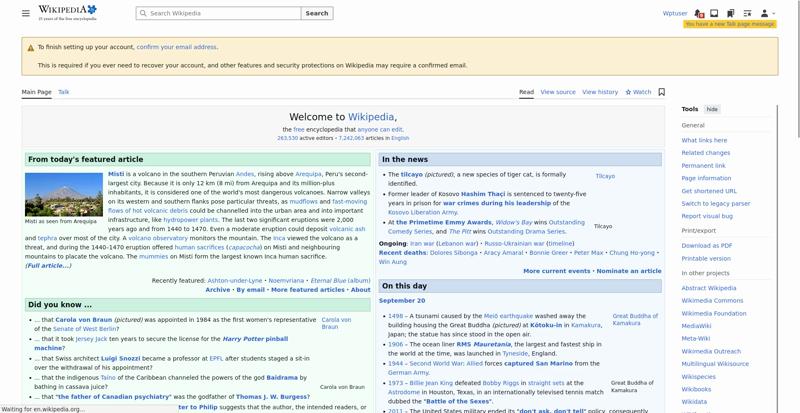The height and width of the screenshot is (413, 800).
Task: Open Multilingual Wikisource link
Action: click(x=715, y=364)
